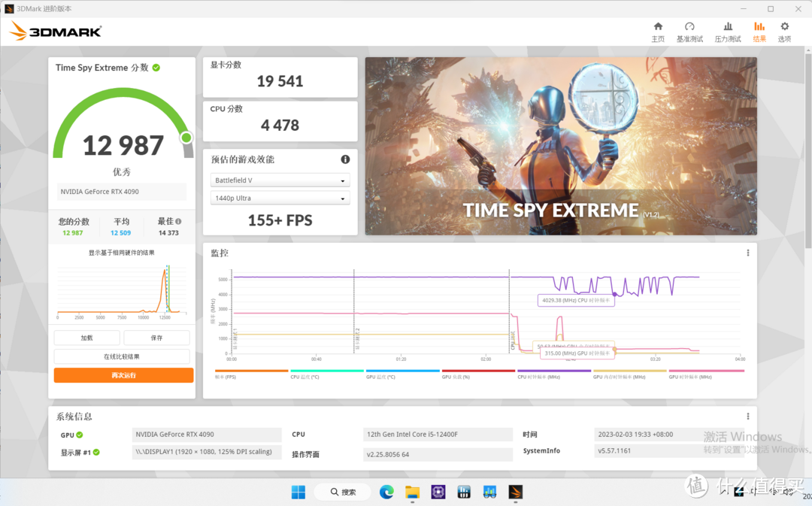Click the CPU 分数 4 478 card
Image resolution: width=812 pixels, height=506 pixels.
pyautogui.click(x=280, y=121)
